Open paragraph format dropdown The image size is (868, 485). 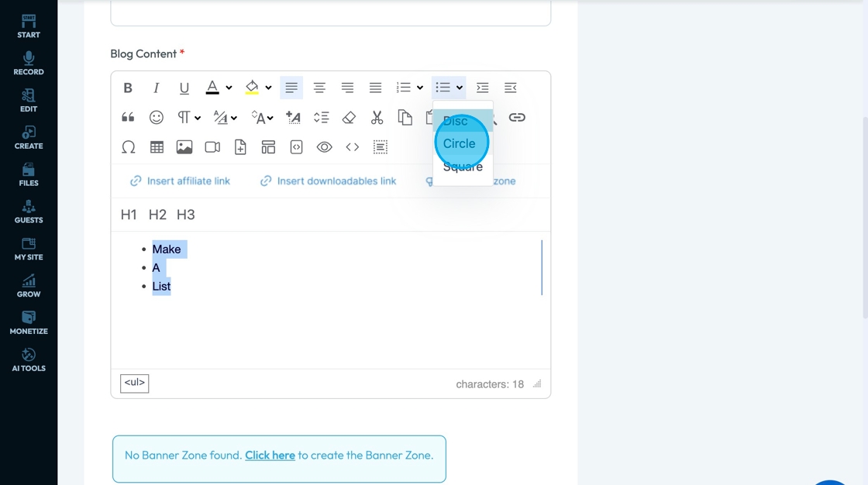[188, 117]
